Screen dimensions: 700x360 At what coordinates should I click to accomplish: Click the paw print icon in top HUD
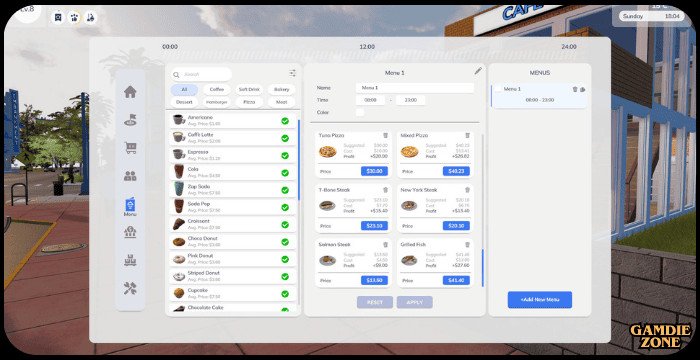(x=74, y=17)
